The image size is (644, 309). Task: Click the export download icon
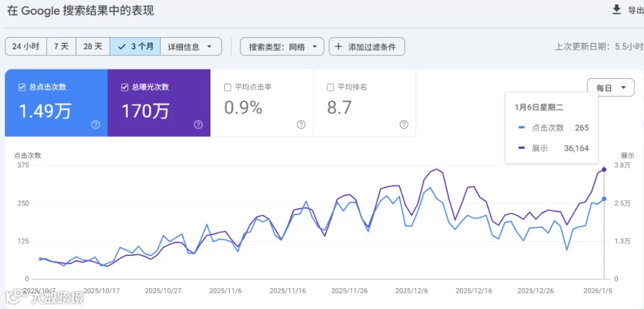click(617, 10)
